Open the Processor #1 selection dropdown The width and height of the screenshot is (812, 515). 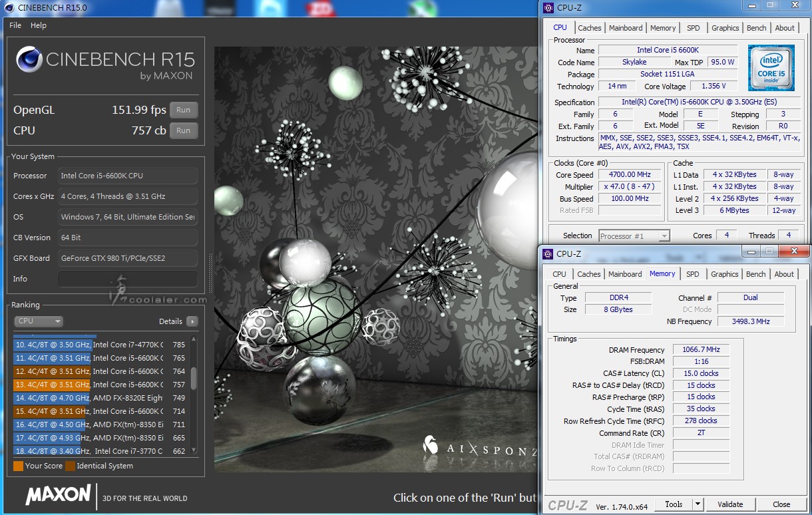(x=634, y=236)
